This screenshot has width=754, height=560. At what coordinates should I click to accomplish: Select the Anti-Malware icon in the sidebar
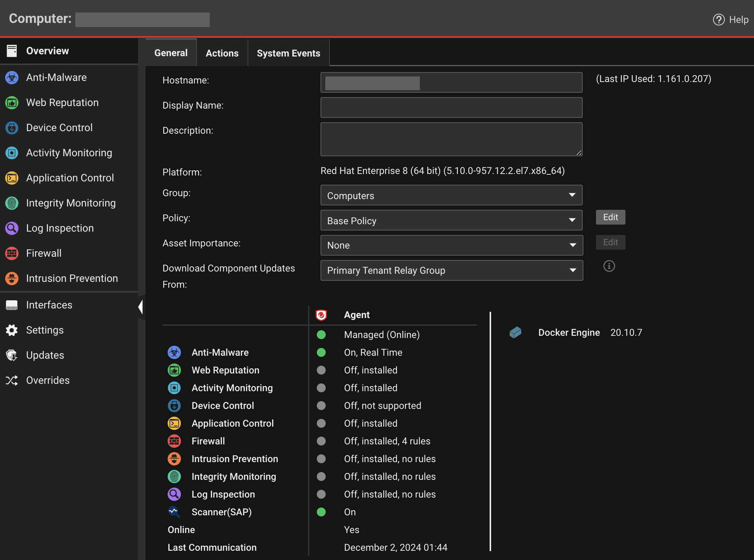coord(12,77)
